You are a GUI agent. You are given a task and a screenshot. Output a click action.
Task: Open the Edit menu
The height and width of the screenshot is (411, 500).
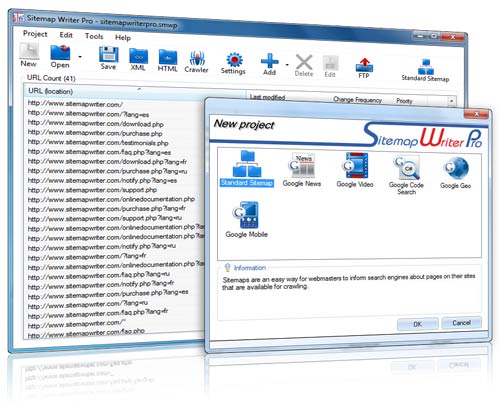pyautogui.click(x=66, y=35)
